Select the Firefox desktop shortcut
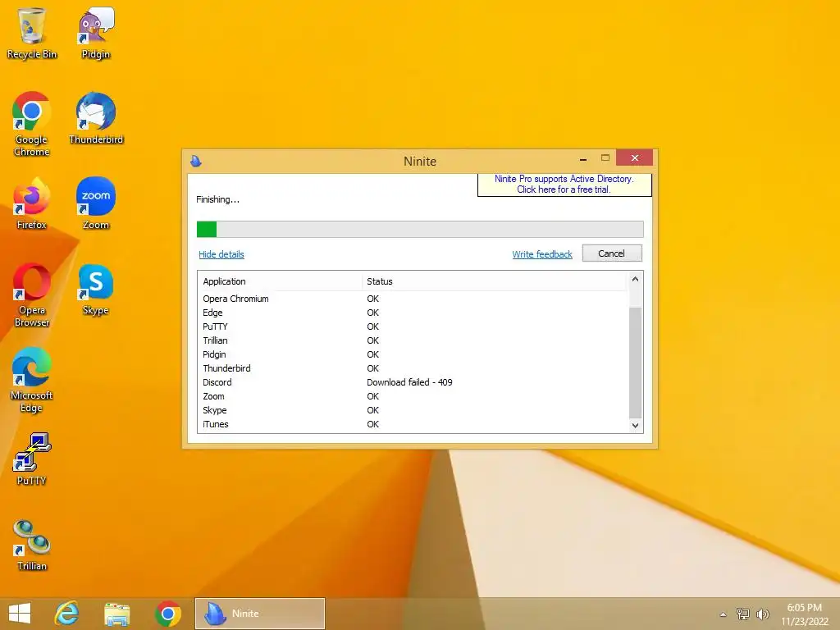The width and height of the screenshot is (840, 630). tap(32, 203)
